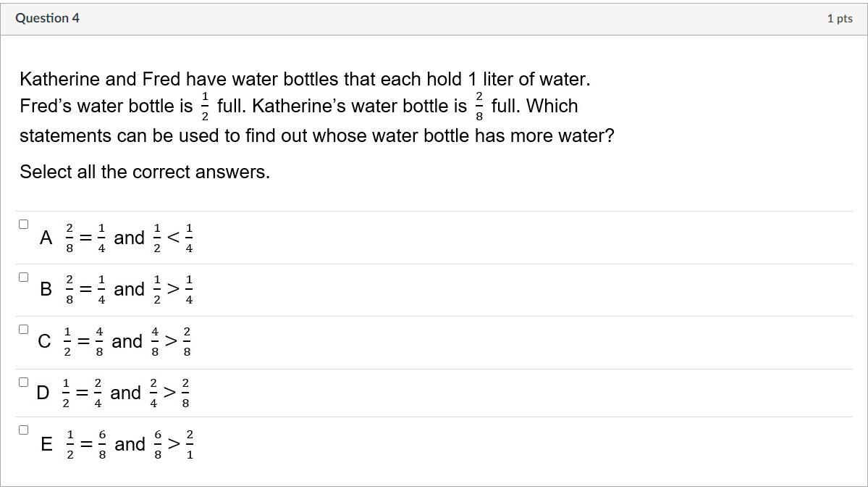Click the 1/2 = 2/4 equation in option D

tap(82, 393)
